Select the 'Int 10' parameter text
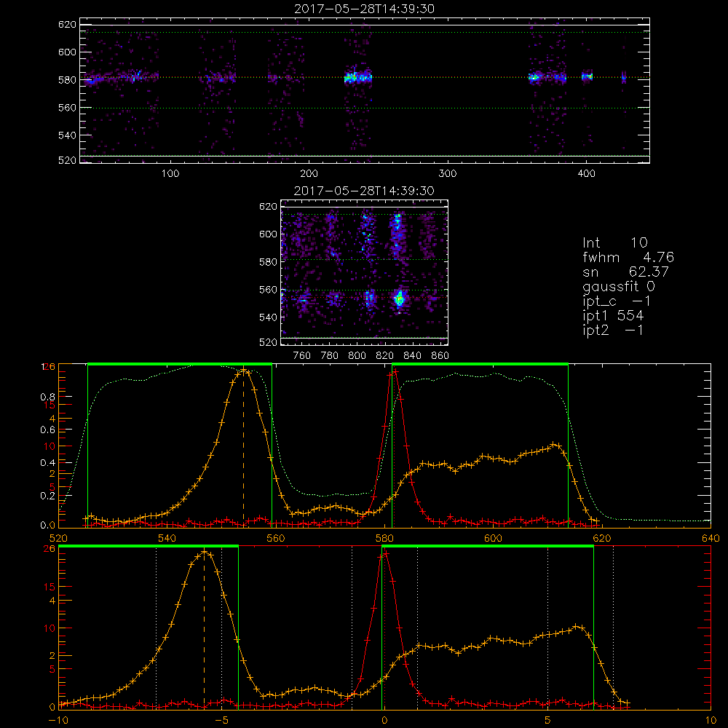This screenshot has width=728, height=728. [615, 242]
